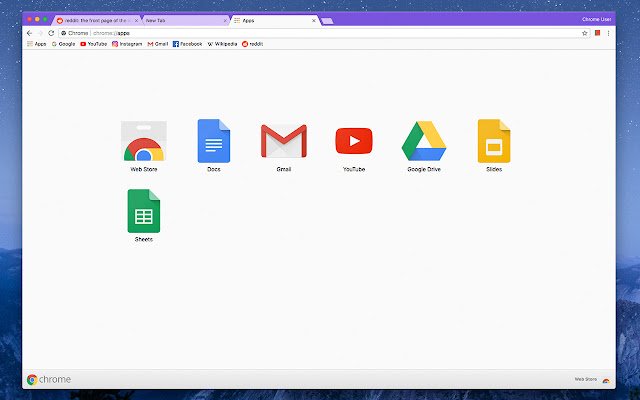This screenshot has width=640, height=400.
Task: Open the Web Store link at bottom right
Action: click(x=592, y=380)
